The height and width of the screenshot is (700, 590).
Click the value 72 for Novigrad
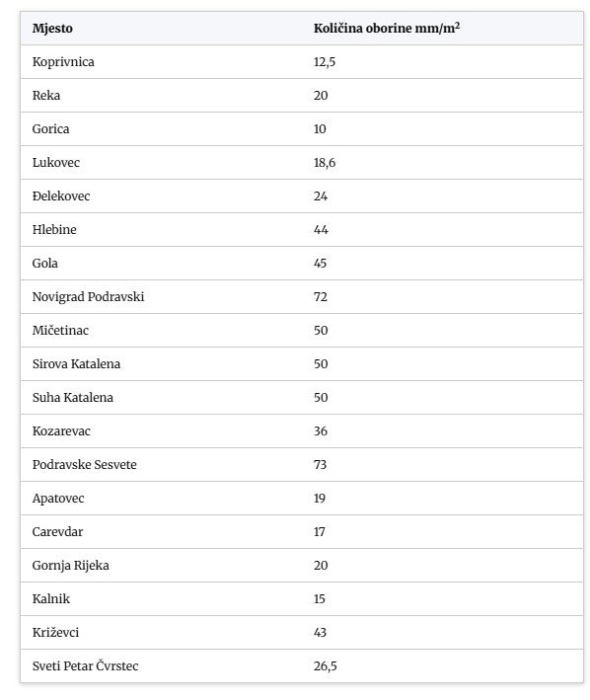321,297
